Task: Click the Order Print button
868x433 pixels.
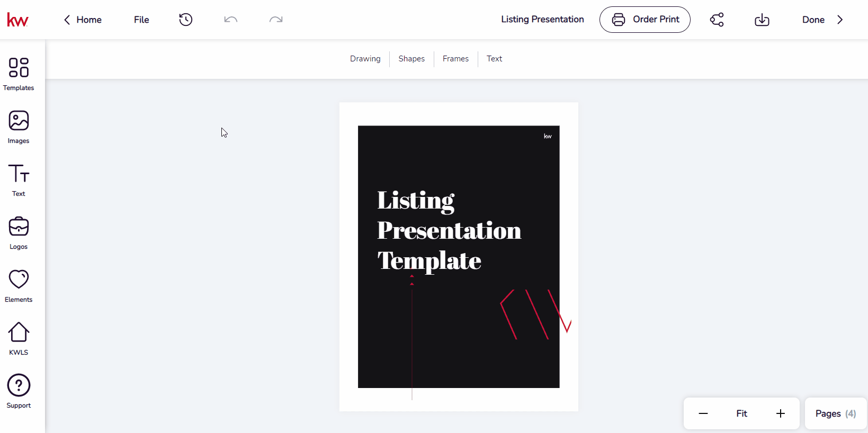Action: click(x=645, y=20)
